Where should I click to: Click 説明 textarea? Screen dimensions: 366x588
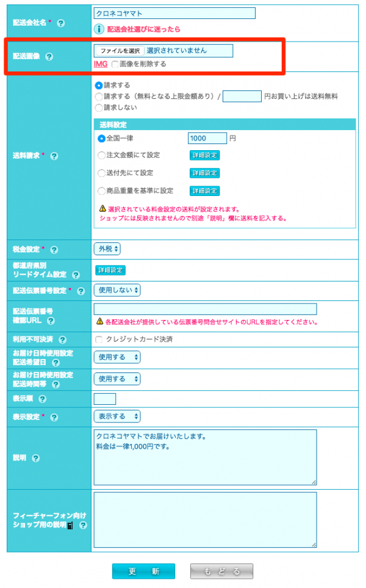click(x=206, y=457)
